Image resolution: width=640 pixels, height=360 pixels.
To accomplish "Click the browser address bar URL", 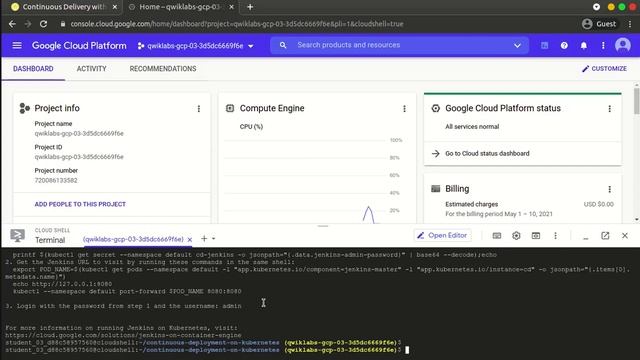I will pyautogui.click(x=237, y=24).
